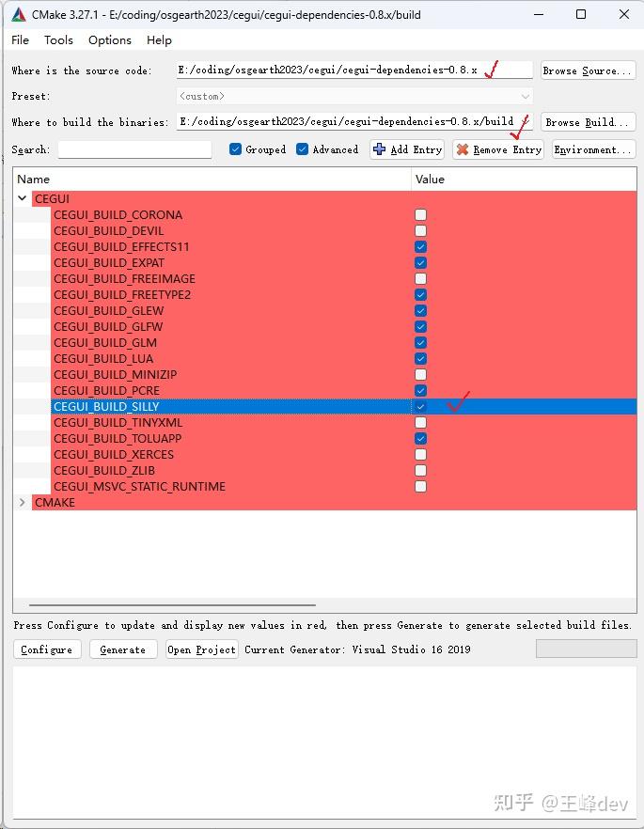Toggle the Advanced checkbox

303,149
